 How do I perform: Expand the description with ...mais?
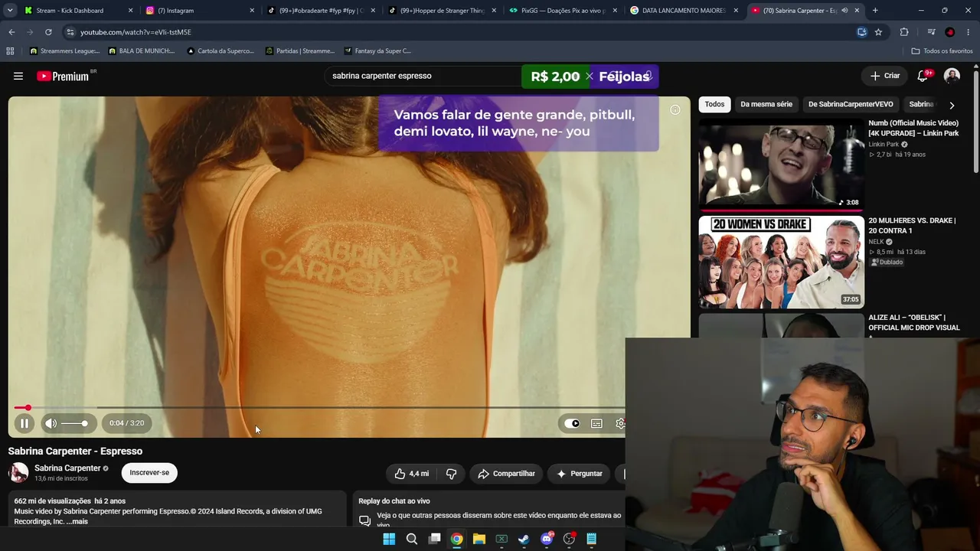pyautogui.click(x=77, y=521)
